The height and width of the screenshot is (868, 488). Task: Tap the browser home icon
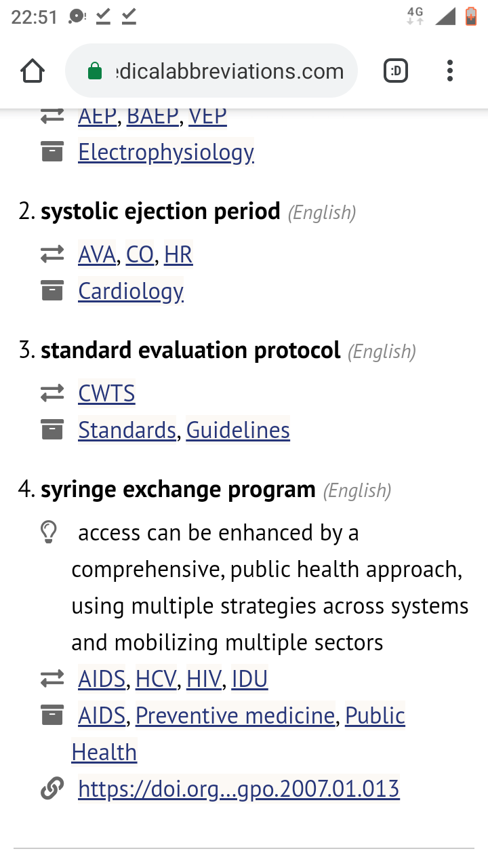pos(33,71)
